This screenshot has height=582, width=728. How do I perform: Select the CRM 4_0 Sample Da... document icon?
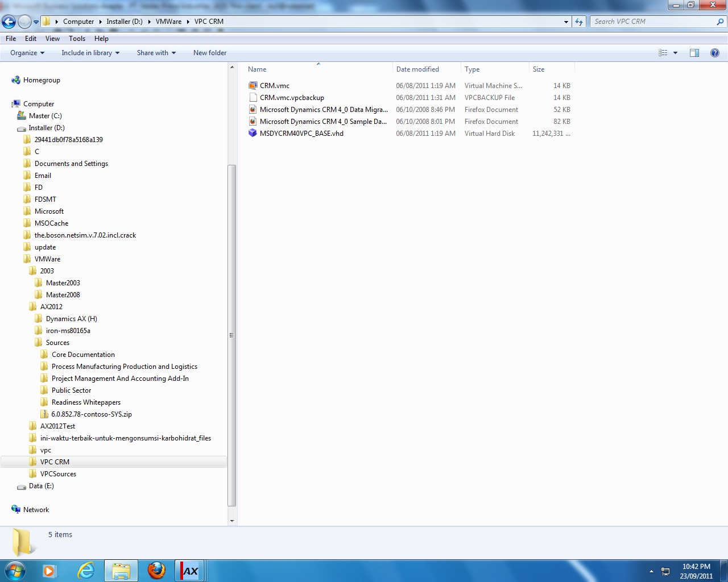[253, 121]
